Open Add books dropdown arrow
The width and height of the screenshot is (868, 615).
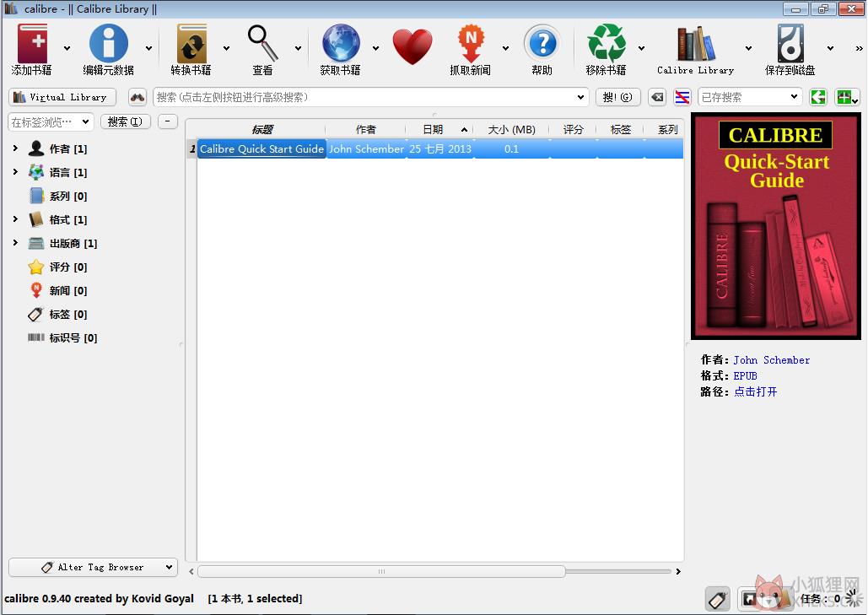[x=67, y=49]
